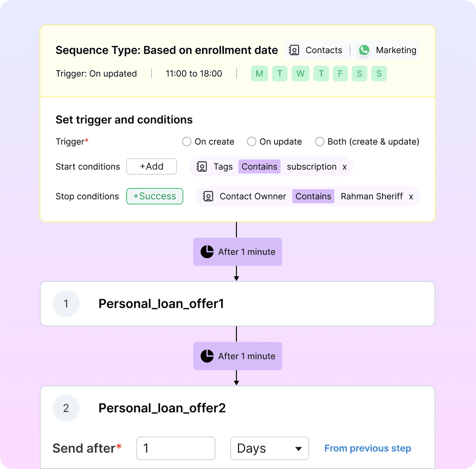Toggle Monday in the schedule days
This screenshot has height=469, width=476.
(x=259, y=74)
